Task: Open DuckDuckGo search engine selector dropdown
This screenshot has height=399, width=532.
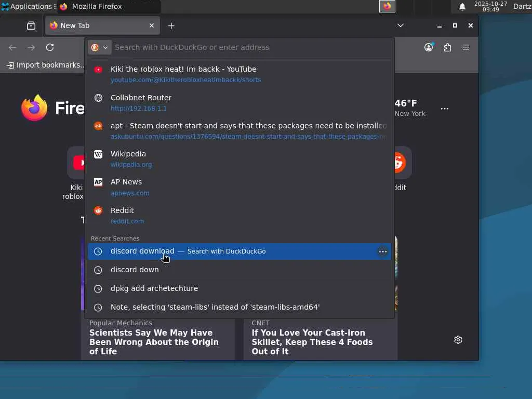Action: pyautogui.click(x=99, y=47)
